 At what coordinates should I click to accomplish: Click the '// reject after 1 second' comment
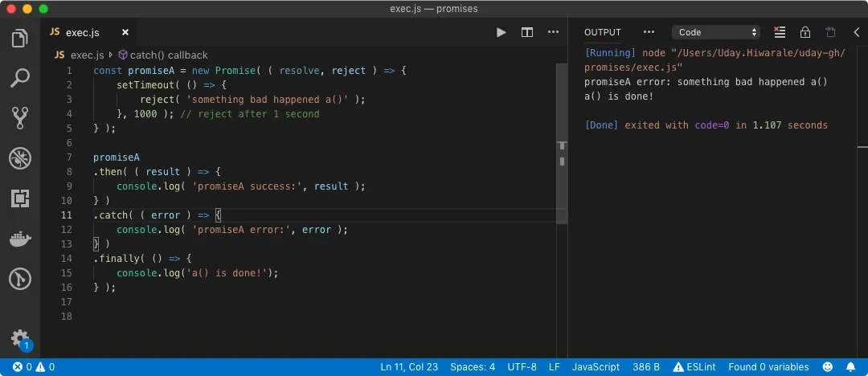point(250,114)
